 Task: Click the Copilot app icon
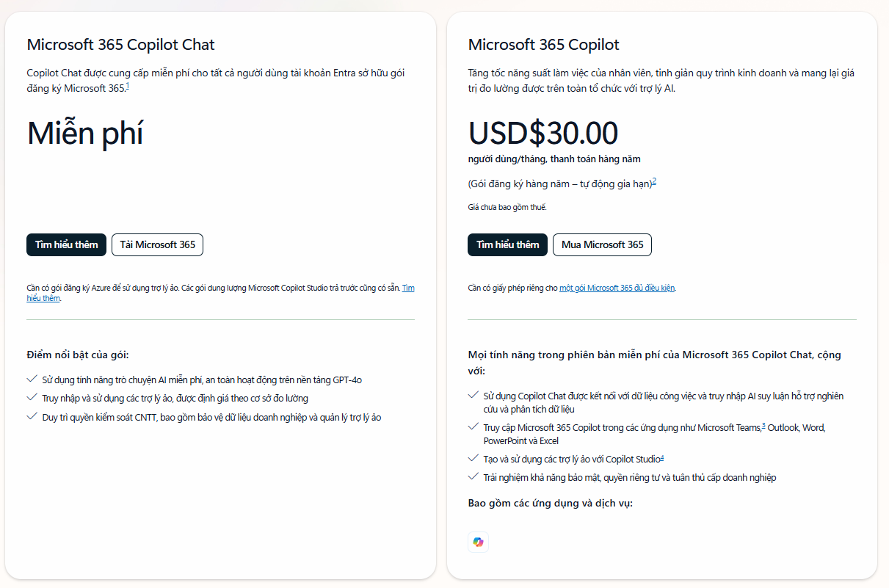click(479, 542)
